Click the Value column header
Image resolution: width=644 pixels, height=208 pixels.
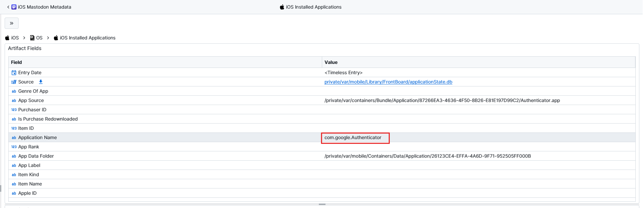pos(331,62)
